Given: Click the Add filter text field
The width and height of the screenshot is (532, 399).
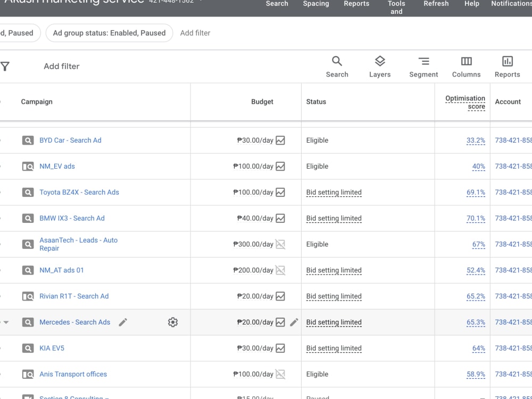Looking at the screenshot, I should coord(61,66).
